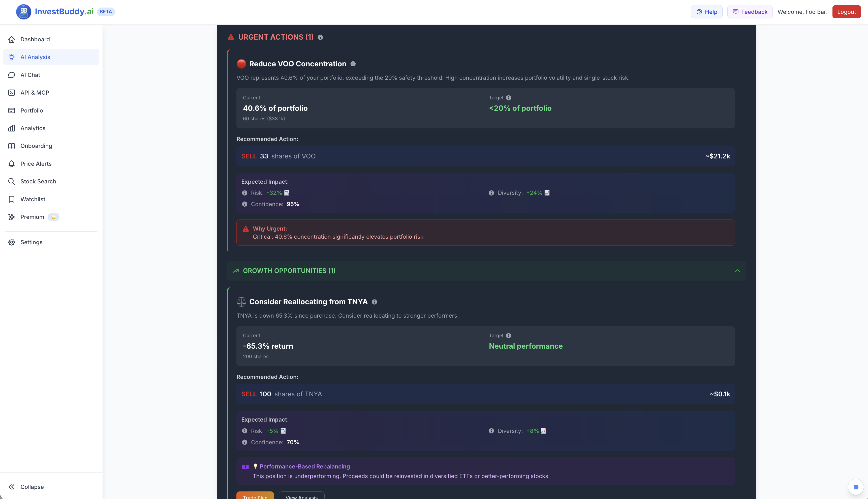868x499 pixels.
Task: Open the AI Chat sidebar item
Action: tap(30, 75)
